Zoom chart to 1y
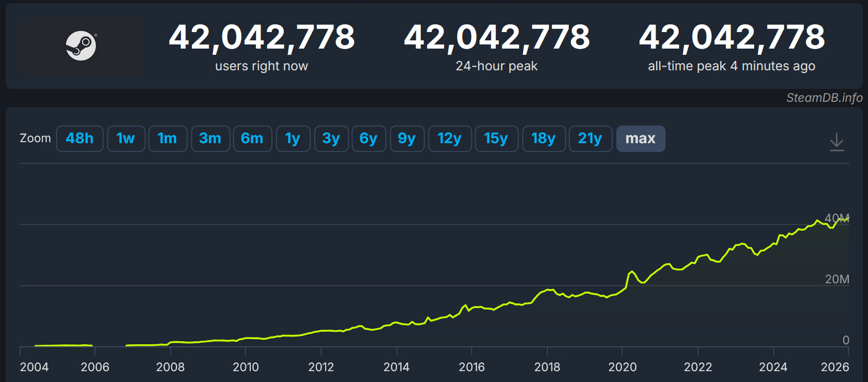 pos(293,139)
